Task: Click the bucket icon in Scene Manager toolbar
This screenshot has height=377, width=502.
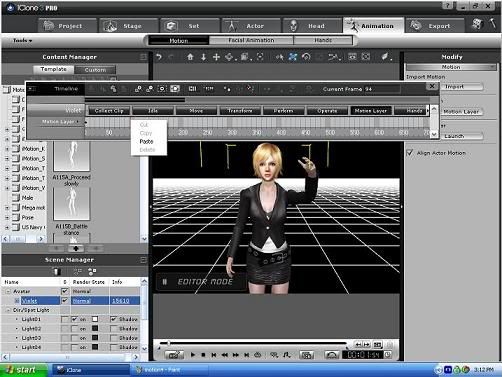Action: tap(57, 271)
